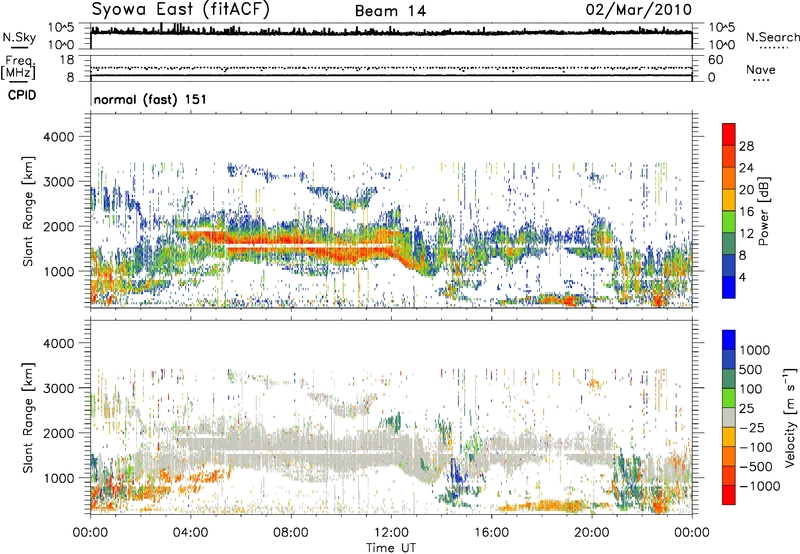The height and width of the screenshot is (554, 800).
Task: Click the gray band of the velocity colorbar
Action: click(729, 417)
